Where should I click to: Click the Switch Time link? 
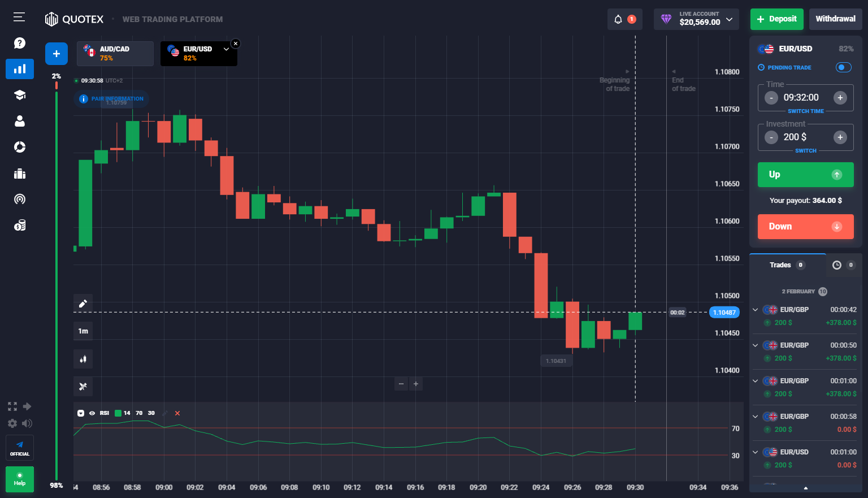(x=806, y=111)
